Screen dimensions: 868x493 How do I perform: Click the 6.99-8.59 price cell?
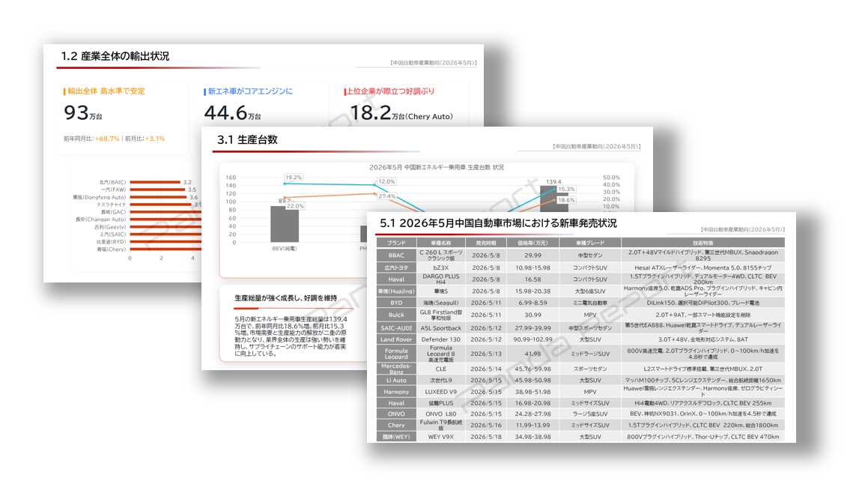pyautogui.click(x=532, y=303)
